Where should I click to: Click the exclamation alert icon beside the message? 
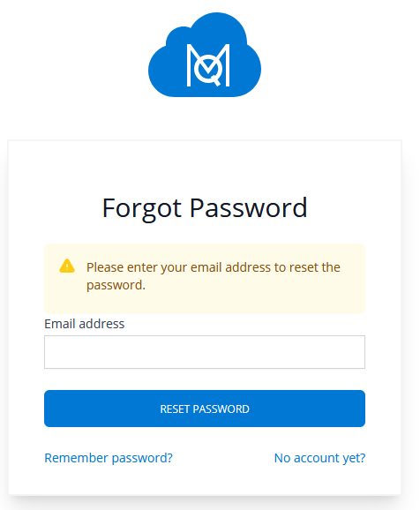(x=67, y=266)
